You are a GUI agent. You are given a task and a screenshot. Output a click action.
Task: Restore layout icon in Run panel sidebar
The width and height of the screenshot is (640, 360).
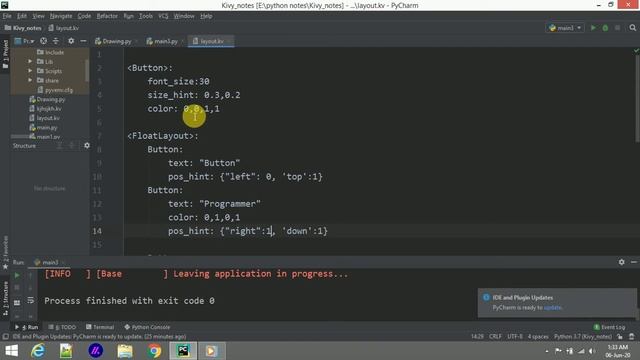coord(17,302)
